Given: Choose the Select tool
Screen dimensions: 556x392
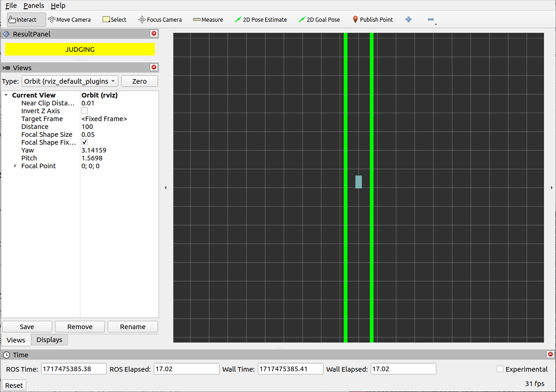Looking at the screenshot, I should click(114, 19).
